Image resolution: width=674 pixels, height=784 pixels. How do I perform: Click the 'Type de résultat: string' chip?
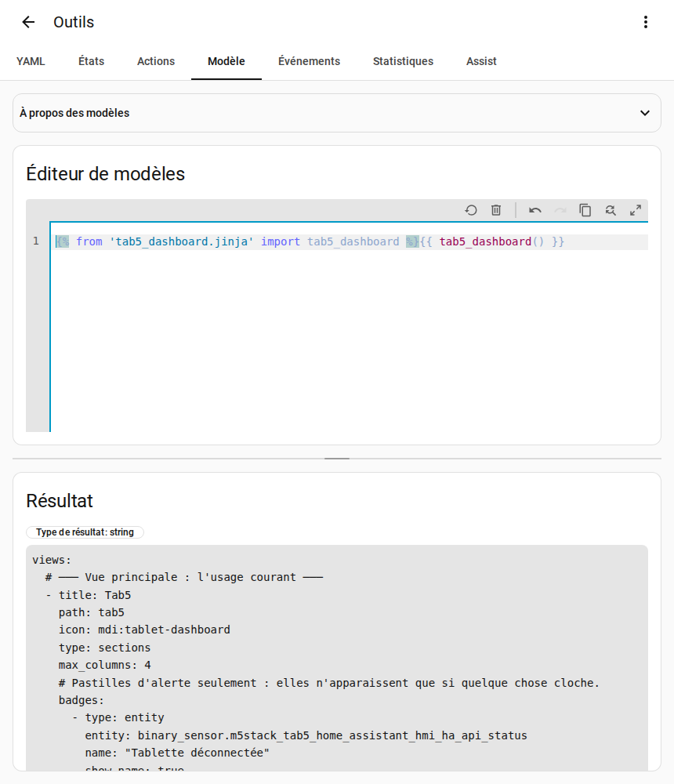click(85, 532)
